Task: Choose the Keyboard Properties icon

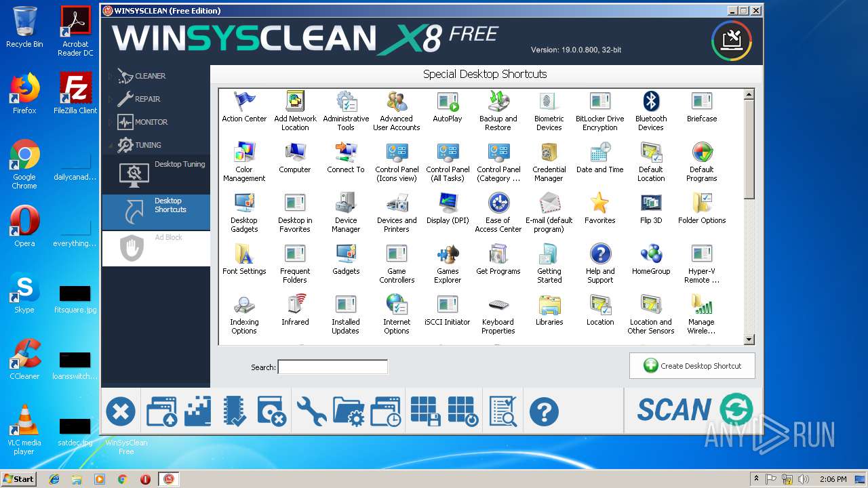Action: [x=498, y=305]
